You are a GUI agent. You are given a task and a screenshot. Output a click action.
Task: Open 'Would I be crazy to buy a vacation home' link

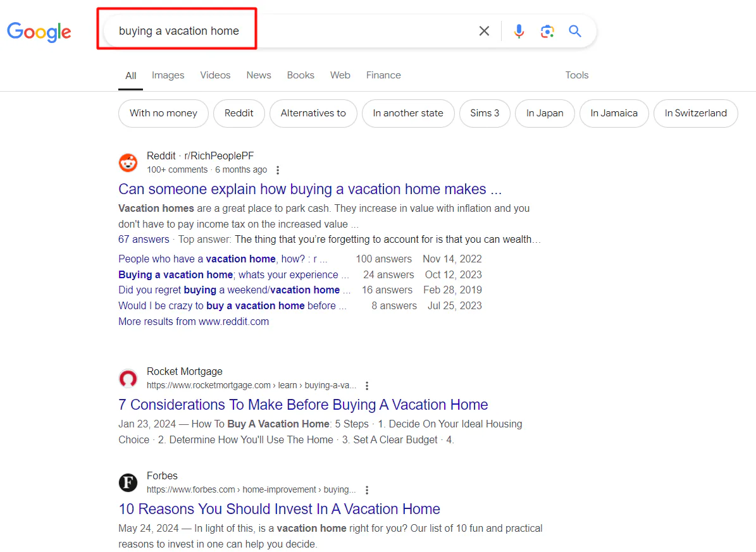pyautogui.click(x=232, y=305)
